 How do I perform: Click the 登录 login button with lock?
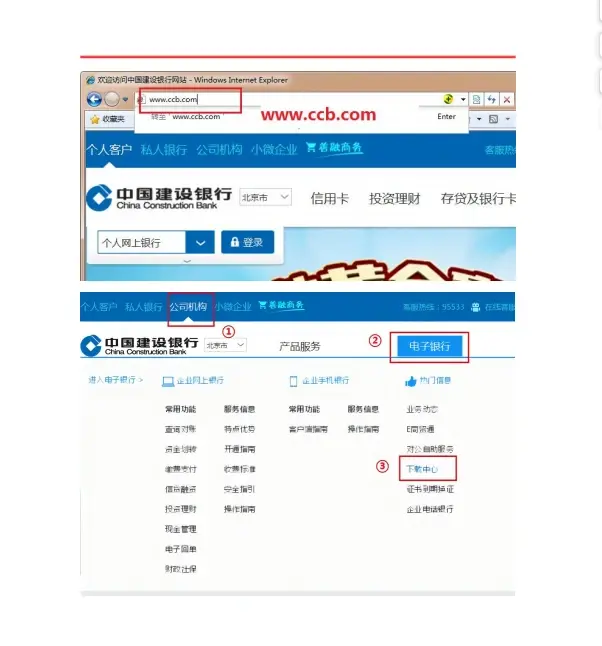[x=248, y=242]
